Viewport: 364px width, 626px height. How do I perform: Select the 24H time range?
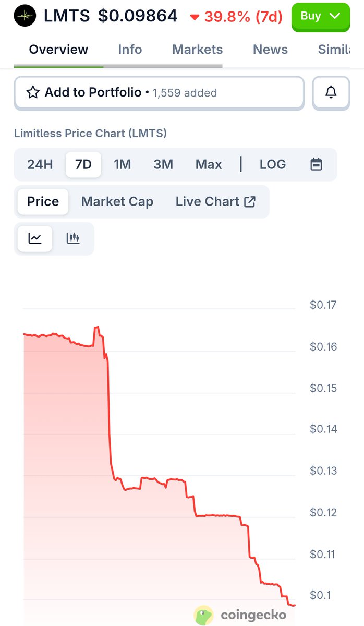(x=40, y=165)
